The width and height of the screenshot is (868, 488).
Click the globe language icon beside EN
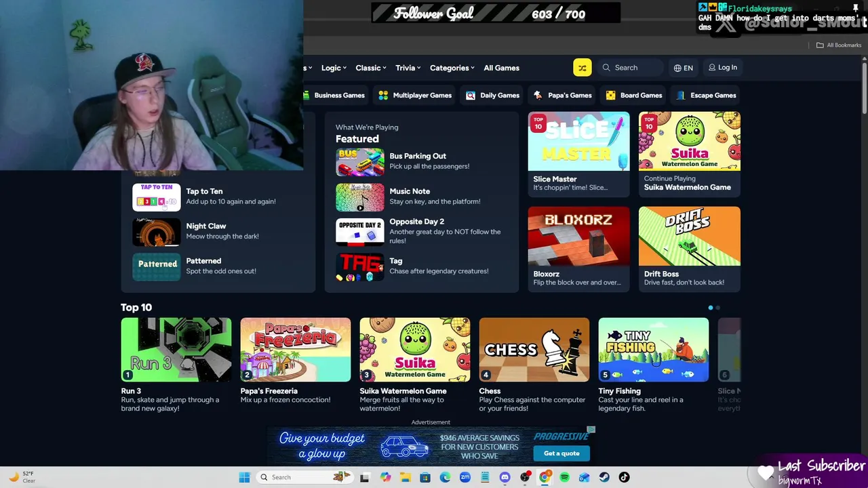(x=677, y=68)
